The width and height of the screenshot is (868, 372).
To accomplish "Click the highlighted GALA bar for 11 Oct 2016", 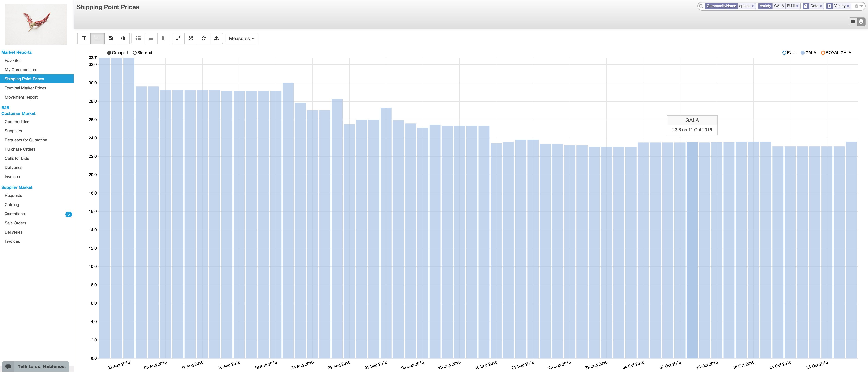I will pos(692,250).
